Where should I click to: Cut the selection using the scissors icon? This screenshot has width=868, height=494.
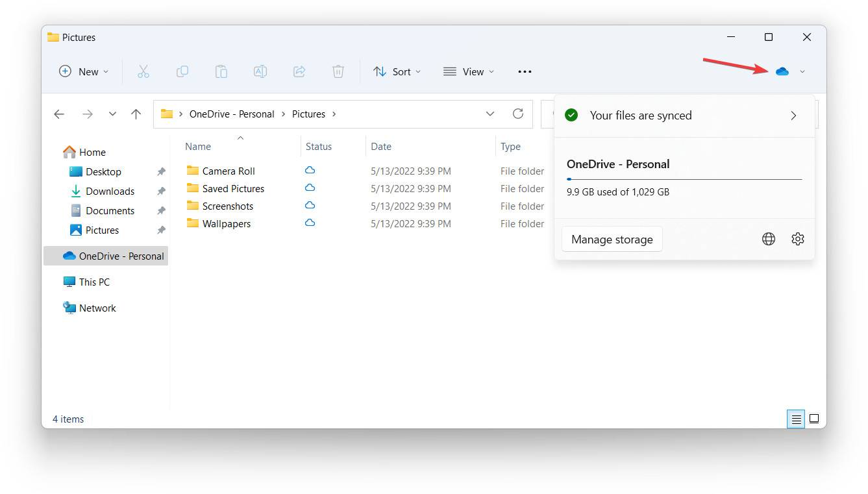143,71
